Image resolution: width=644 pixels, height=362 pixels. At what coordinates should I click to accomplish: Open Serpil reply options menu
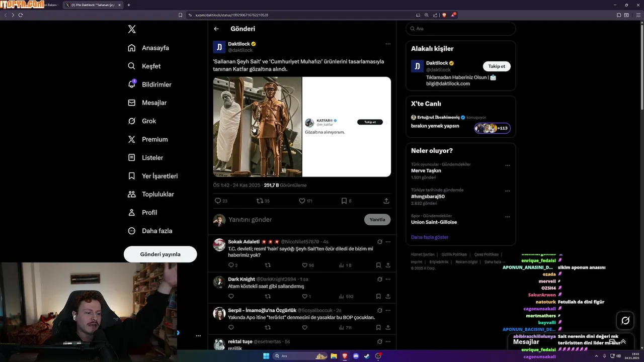pos(388,310)
